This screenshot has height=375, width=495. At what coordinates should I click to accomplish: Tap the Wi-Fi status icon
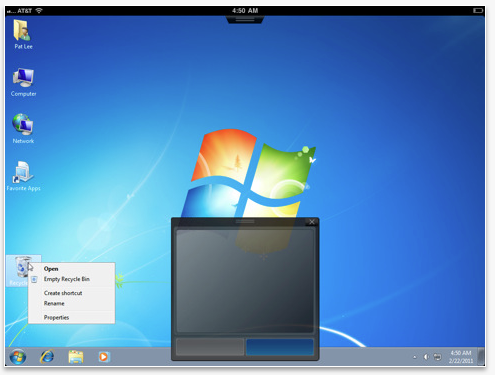click(x=39, y=10)
